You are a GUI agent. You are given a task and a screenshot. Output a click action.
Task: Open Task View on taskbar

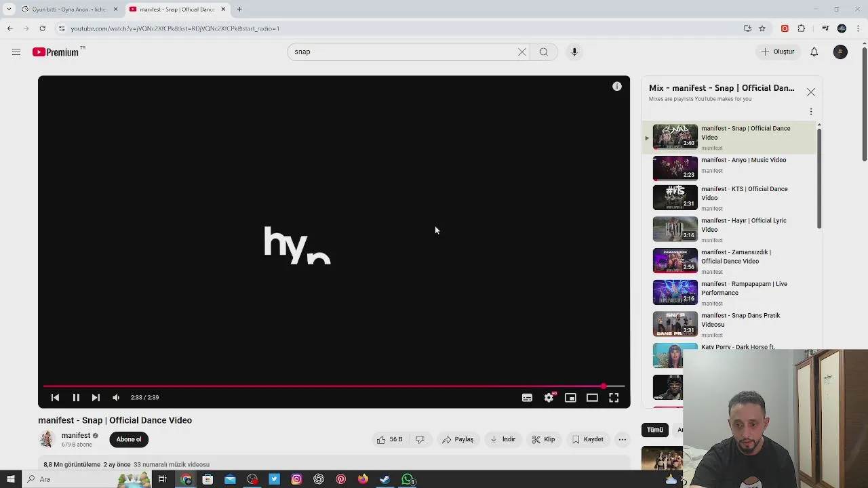point(163,479)
